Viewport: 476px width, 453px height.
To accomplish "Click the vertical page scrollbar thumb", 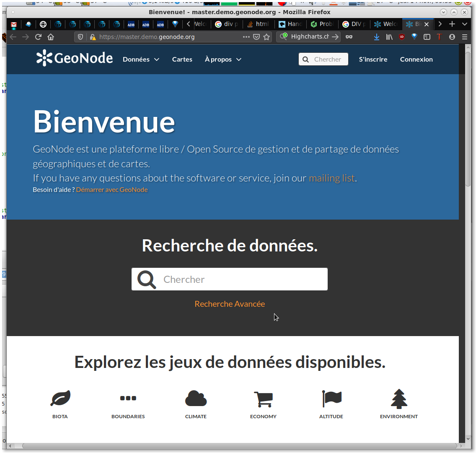I will [x=468, y=120].
